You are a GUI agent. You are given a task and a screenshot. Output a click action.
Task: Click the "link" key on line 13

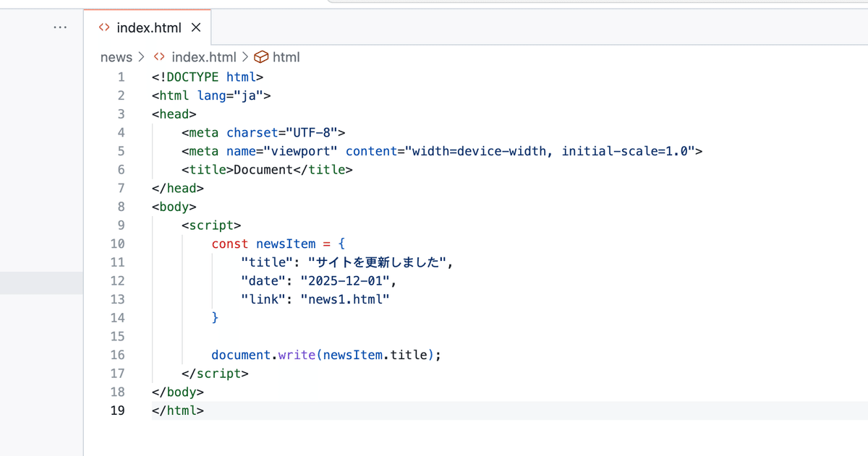(263, 299)
